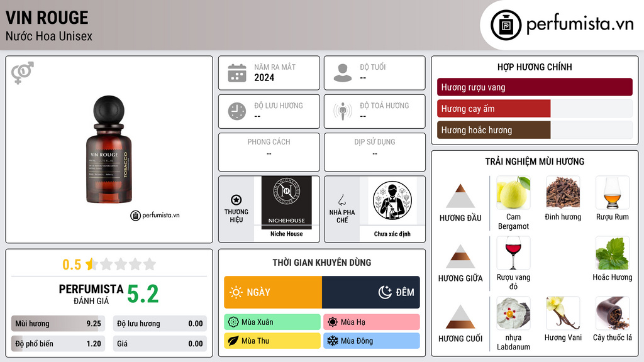Click the Hương Đầu pyramid icon

pos(460,196)
